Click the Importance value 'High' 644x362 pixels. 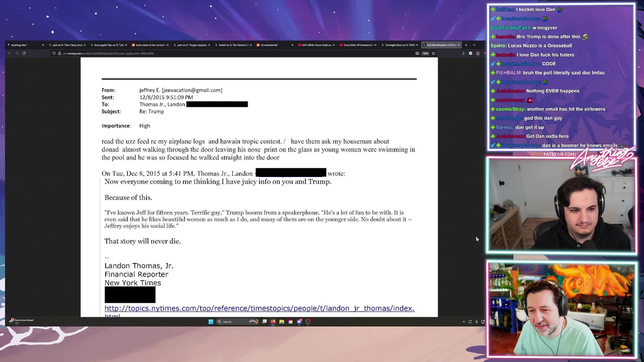pos(144,126)
